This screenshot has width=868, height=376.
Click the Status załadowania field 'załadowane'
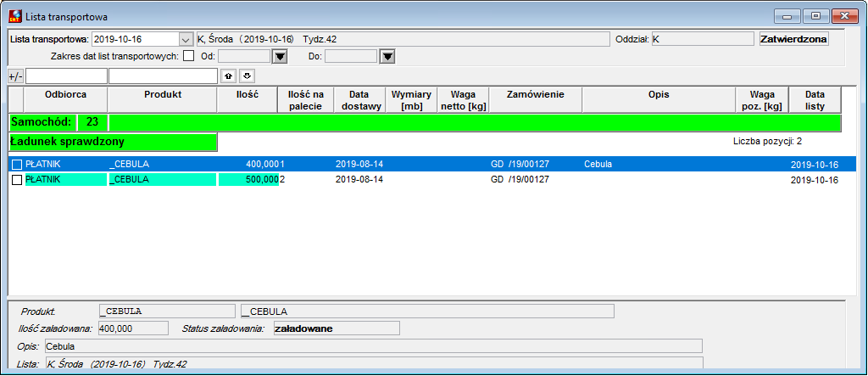click(x=337, y=328)
